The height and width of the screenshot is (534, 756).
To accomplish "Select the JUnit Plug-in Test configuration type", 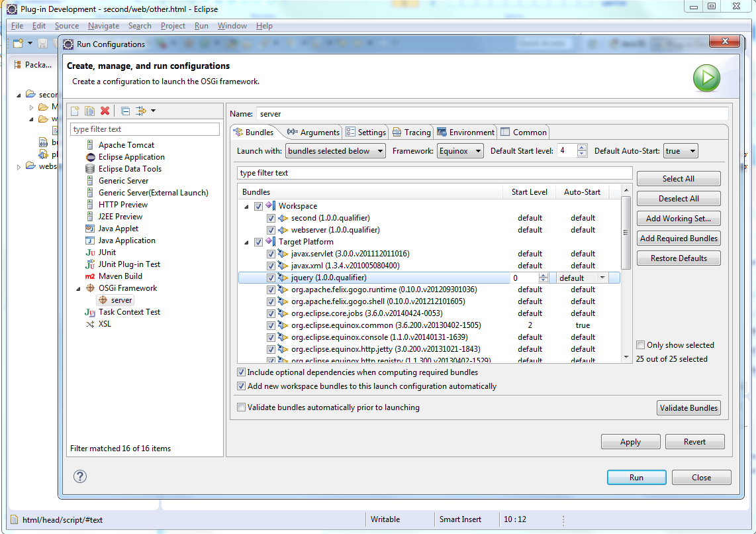I will [x=129, y=264].
